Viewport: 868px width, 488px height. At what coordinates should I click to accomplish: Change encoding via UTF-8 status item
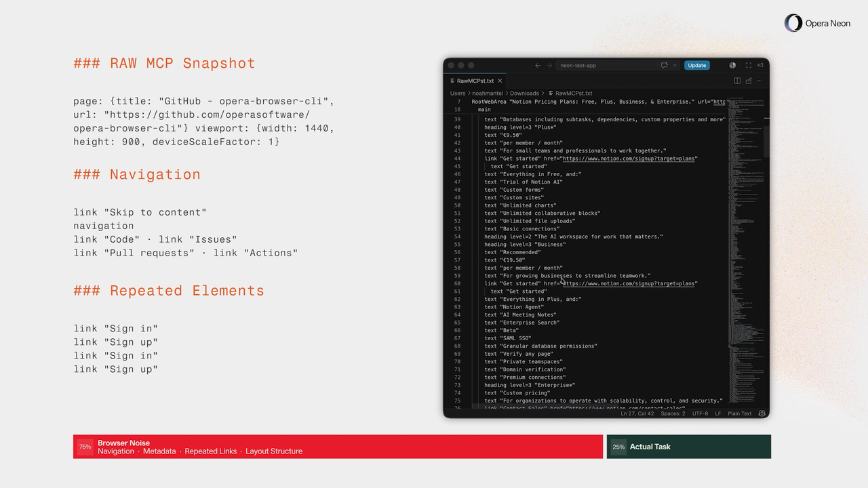pos(700,413)
